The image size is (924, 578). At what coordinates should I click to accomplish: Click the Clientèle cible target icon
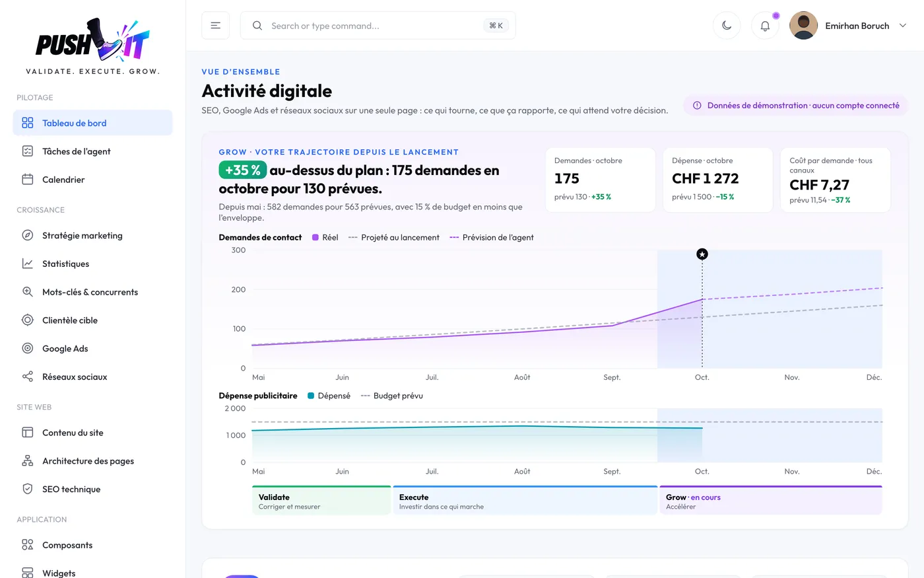point(27,320)
